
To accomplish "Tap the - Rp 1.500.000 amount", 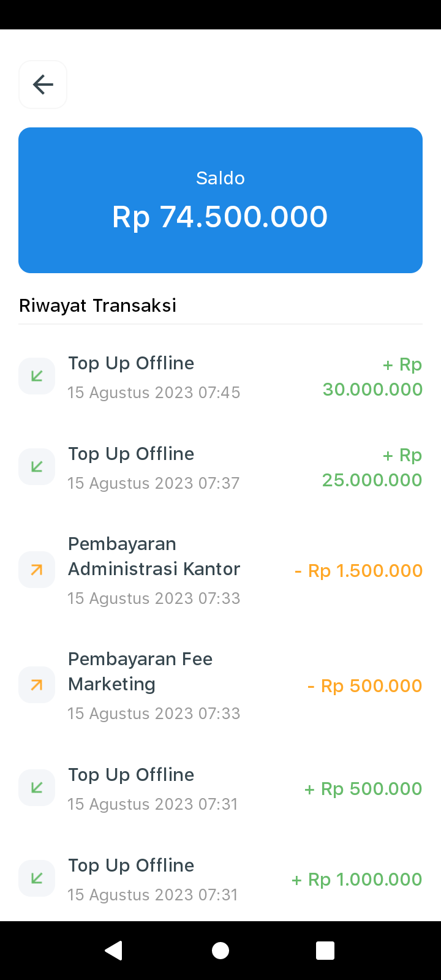I will [358, 571].
